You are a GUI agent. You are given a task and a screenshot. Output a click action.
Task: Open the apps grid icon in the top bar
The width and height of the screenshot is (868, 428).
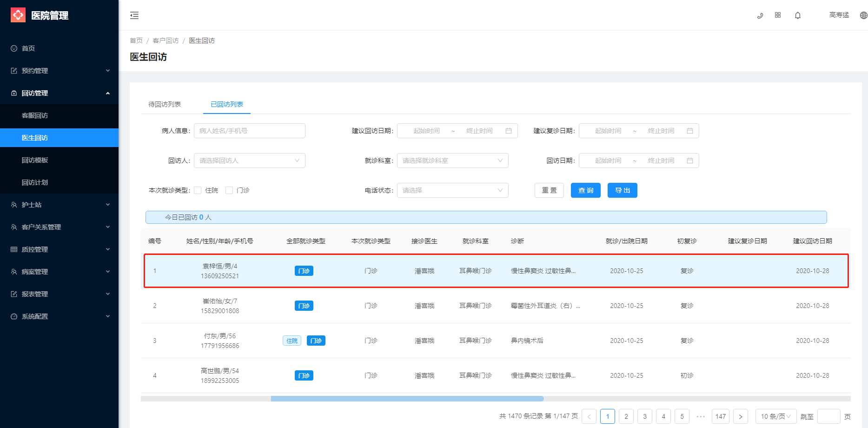(x=778, y=15)
